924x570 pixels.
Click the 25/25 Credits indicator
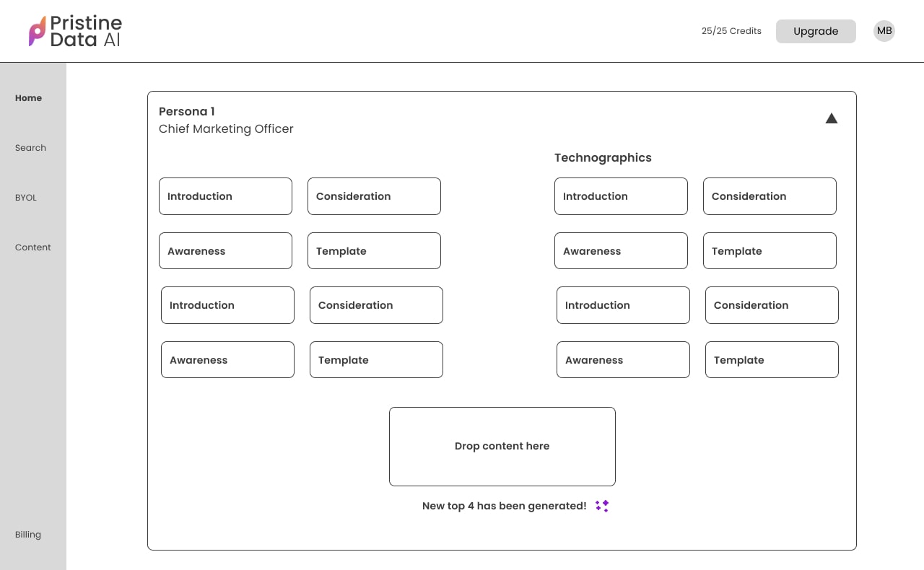coord(731,31)
